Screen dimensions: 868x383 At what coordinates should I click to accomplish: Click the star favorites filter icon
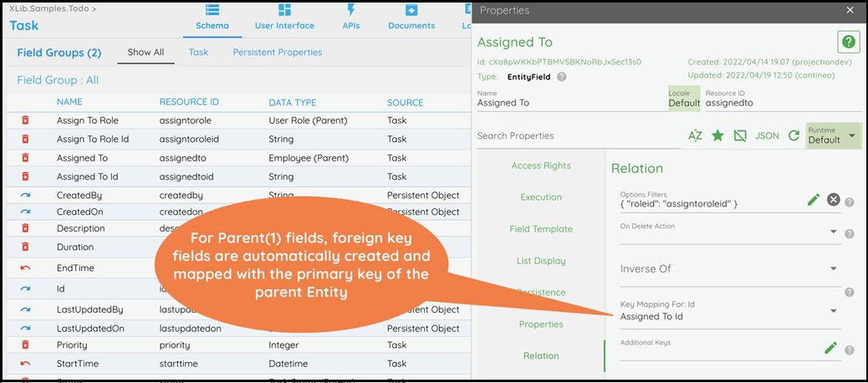pyautogui.click(x=717, y=135)
